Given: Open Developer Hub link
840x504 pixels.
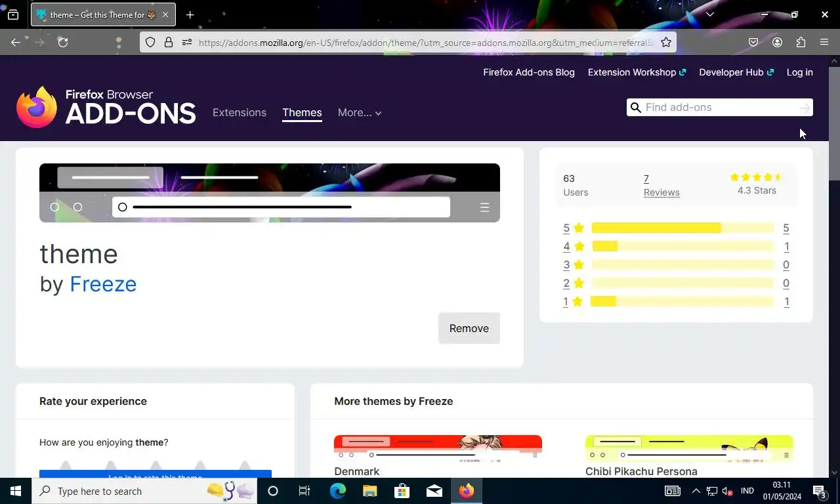Looking at the screenshot, I should tap(736, 72).
